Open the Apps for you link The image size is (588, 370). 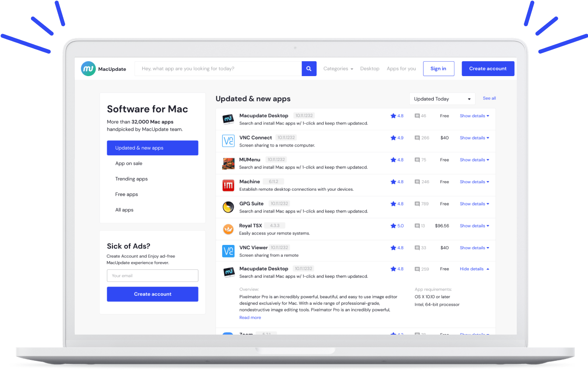401,69
